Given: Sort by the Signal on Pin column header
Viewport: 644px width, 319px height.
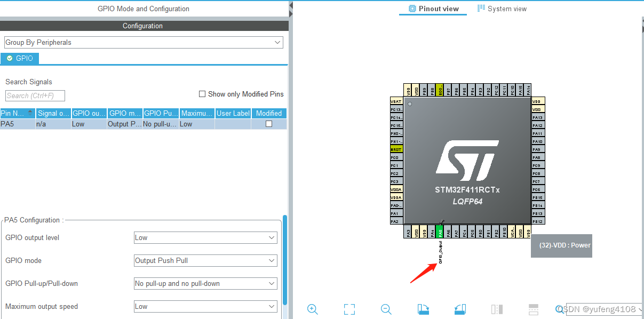Looking at the screenshot, I should (53, 113).
